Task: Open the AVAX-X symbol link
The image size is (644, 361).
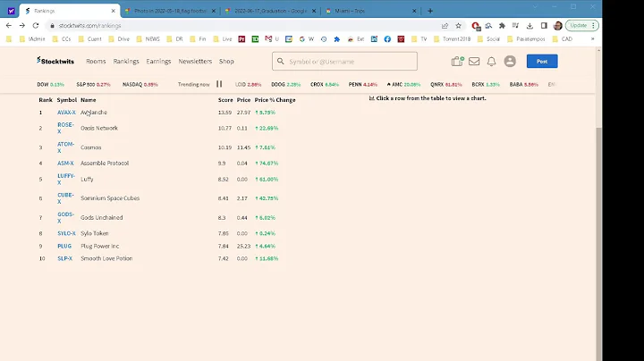Action: (66, 113)
